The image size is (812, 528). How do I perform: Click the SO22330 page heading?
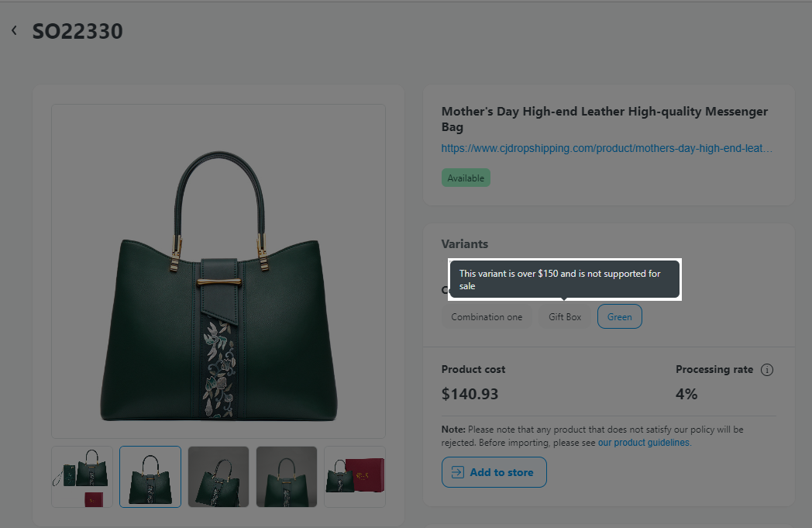[x=77, y=31]
